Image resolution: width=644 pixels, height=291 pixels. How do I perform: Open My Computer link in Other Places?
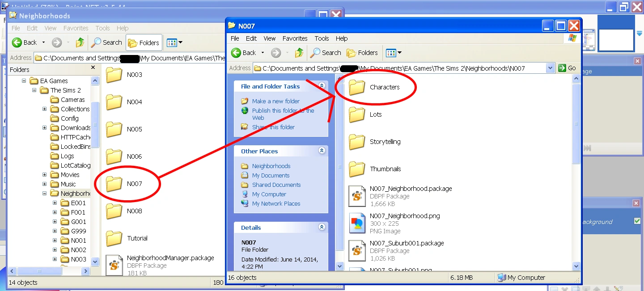(269, 194)
